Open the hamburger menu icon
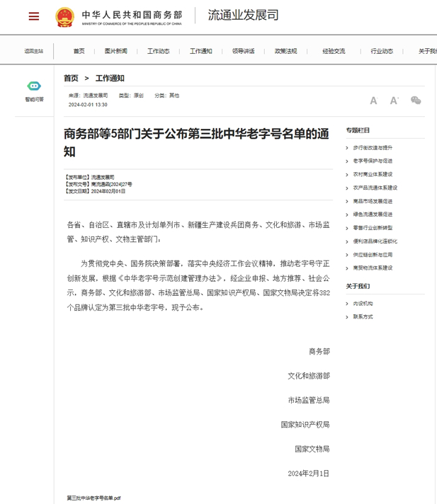This screenshot has height=504, width=437. [x=33, y=16]
